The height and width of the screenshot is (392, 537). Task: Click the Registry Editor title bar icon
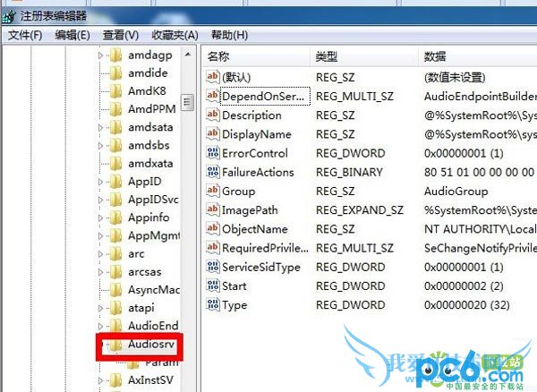tap(9, 16)
